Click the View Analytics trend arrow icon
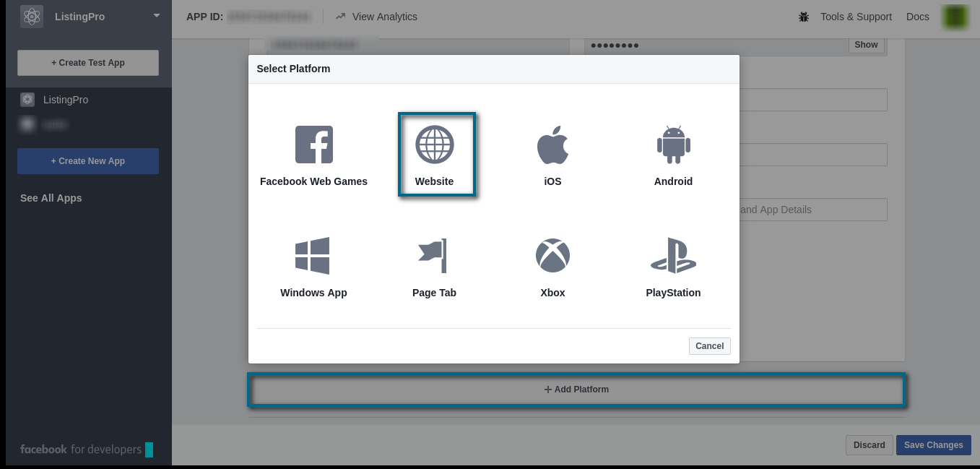980x469 pixels. pyautogui.click(x=340, y=16)
